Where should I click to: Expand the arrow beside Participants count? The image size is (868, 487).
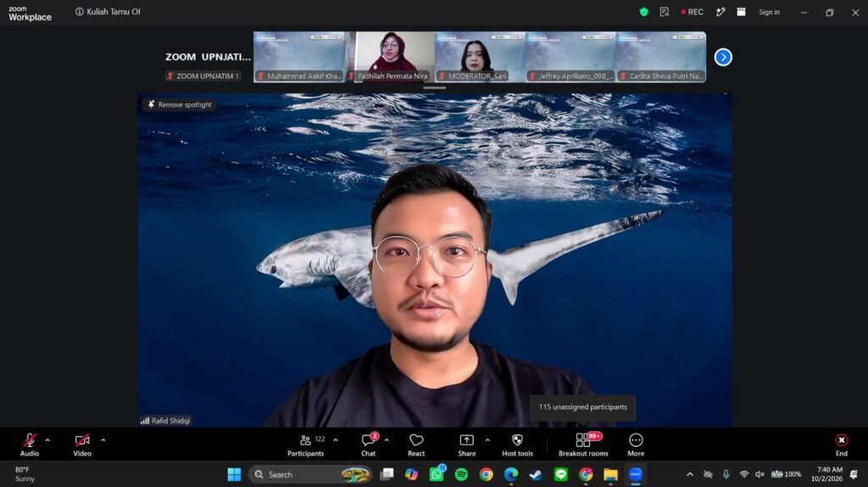tap(336, 440)
